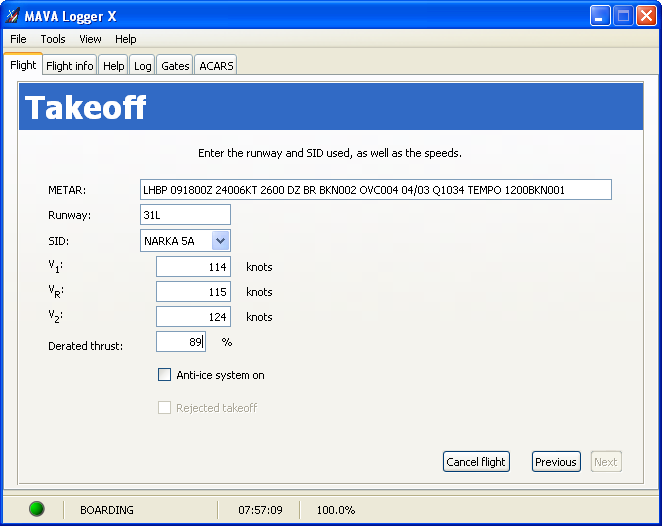Image resolution: width=662 pixels, height=526 pixels.
Task: Go back with the Previous button
Action: click(556, 462)
